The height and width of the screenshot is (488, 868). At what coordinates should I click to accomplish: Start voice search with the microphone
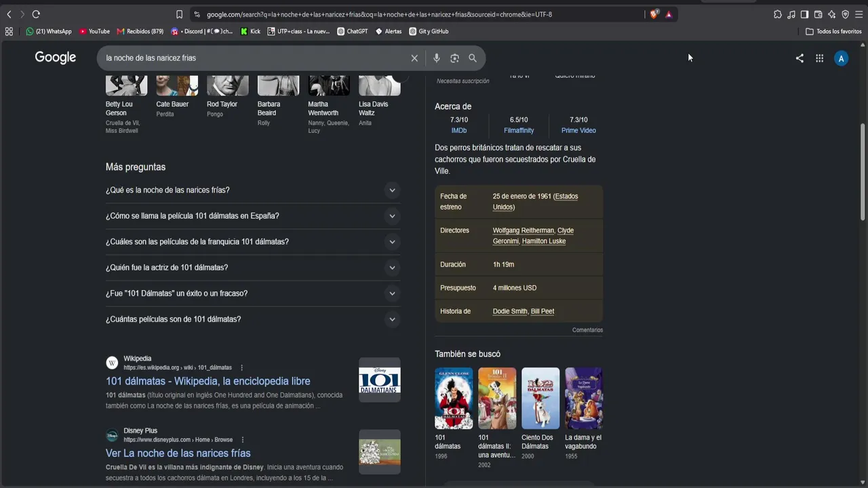tap(437, 58)
